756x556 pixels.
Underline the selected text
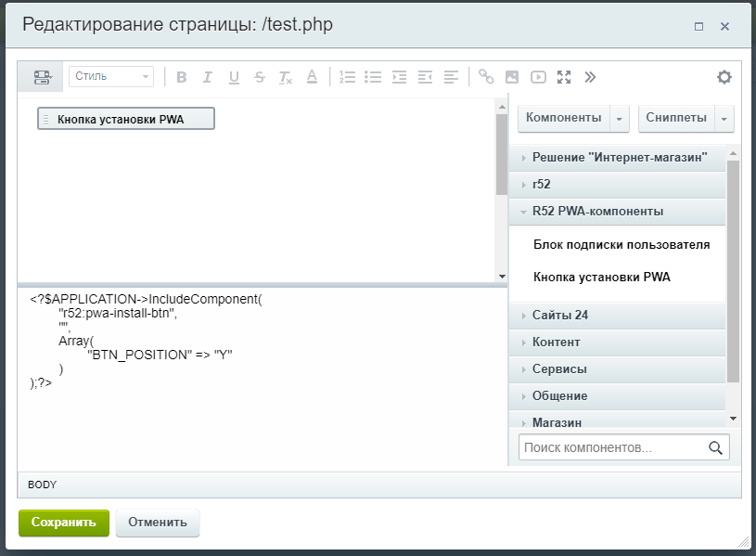pos(234,77)
